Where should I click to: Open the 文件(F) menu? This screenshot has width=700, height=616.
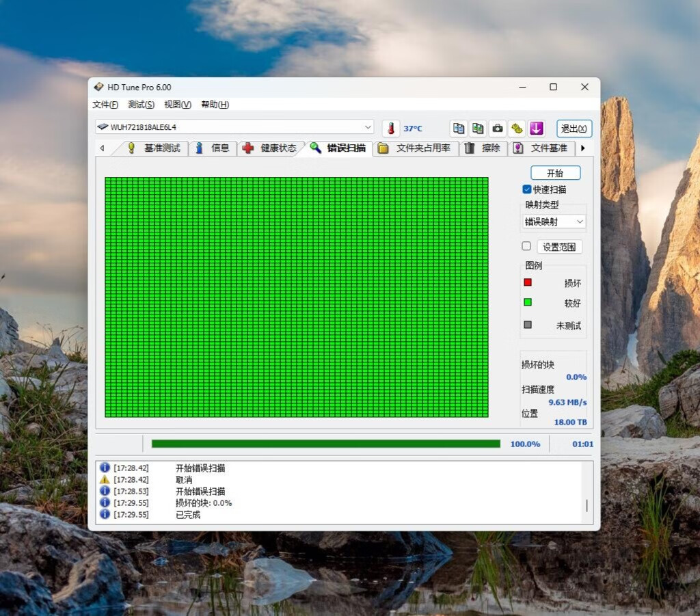pyautogui.click(x=105, y=105)
